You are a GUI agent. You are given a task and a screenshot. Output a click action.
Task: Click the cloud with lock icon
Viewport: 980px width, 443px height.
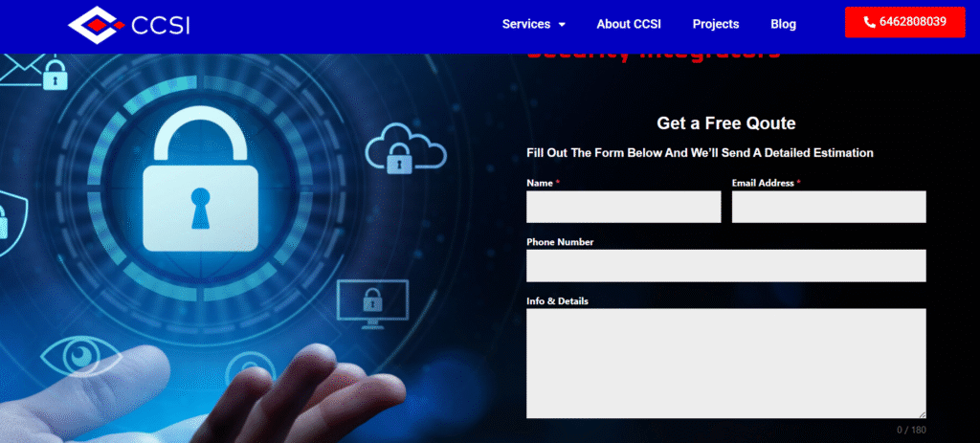click(406, 148)
